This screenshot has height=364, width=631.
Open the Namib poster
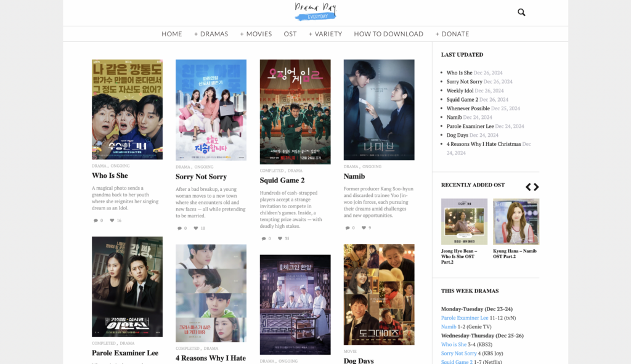tap(379, 110)
